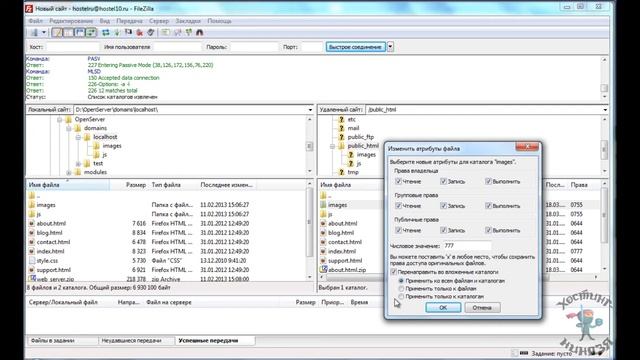Open the Site Manager toolbar icon

coord(34,33)
